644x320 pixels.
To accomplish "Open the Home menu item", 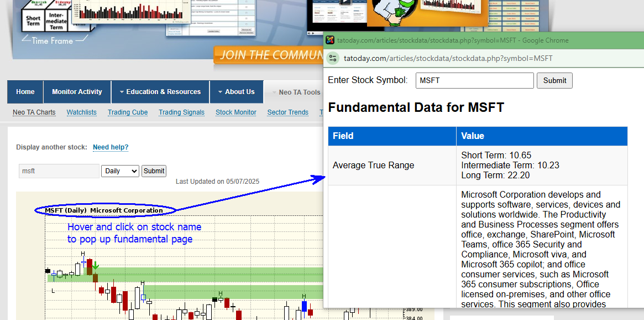I will click(25, 92).
